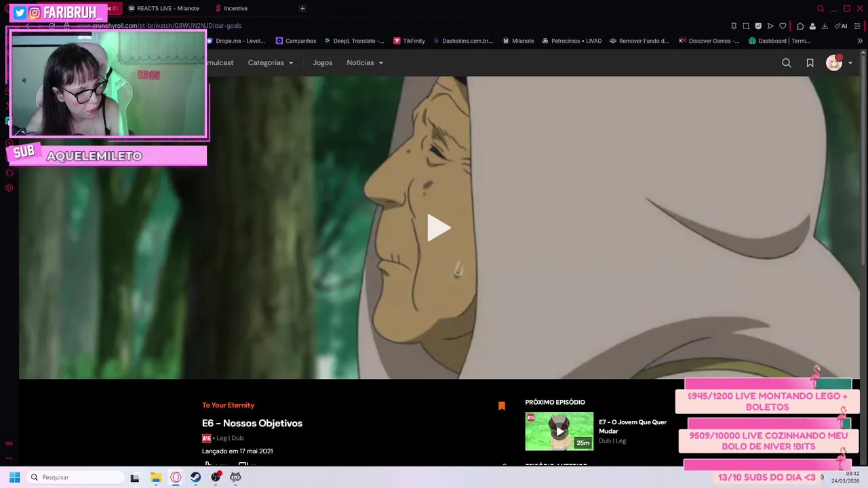The image size is (868, 488).
Task: Click the PRÓXIMO EPISÓDIO heading
Action: (x=555, y=402)
